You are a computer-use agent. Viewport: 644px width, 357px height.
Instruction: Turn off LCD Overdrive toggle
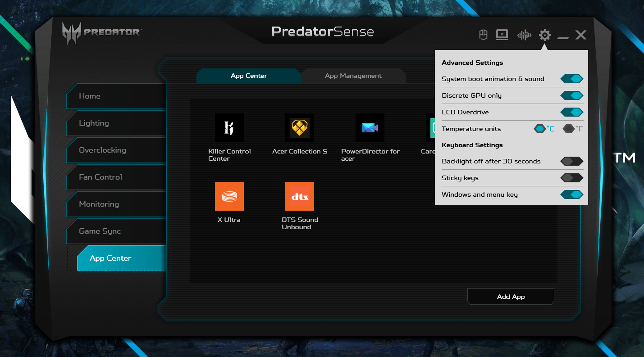pyautogui.click(x=571, y=112)
